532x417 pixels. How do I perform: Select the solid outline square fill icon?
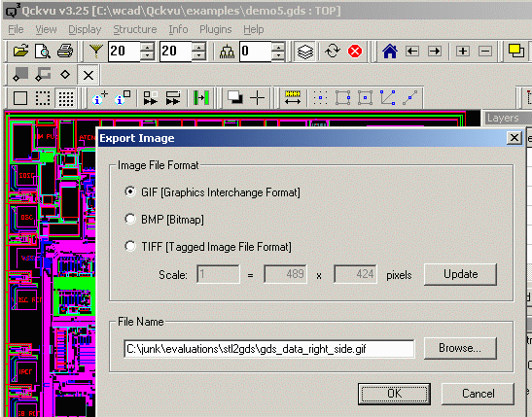20,98
